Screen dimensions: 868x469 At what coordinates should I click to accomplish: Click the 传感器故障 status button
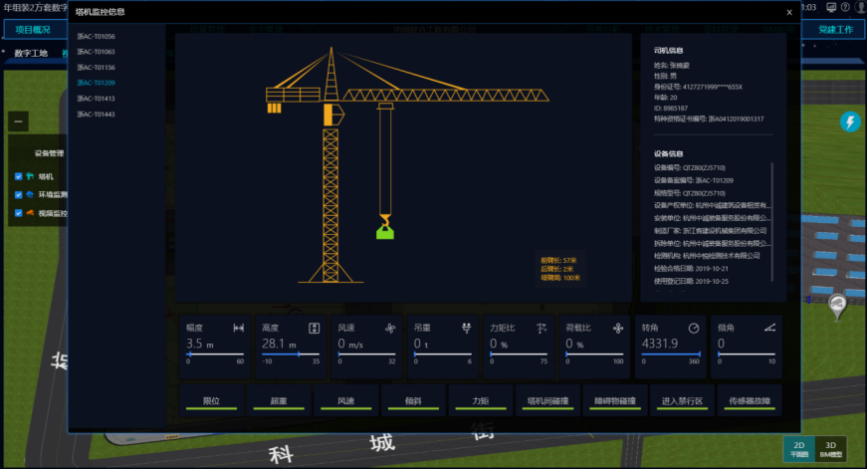pos(749,401)
